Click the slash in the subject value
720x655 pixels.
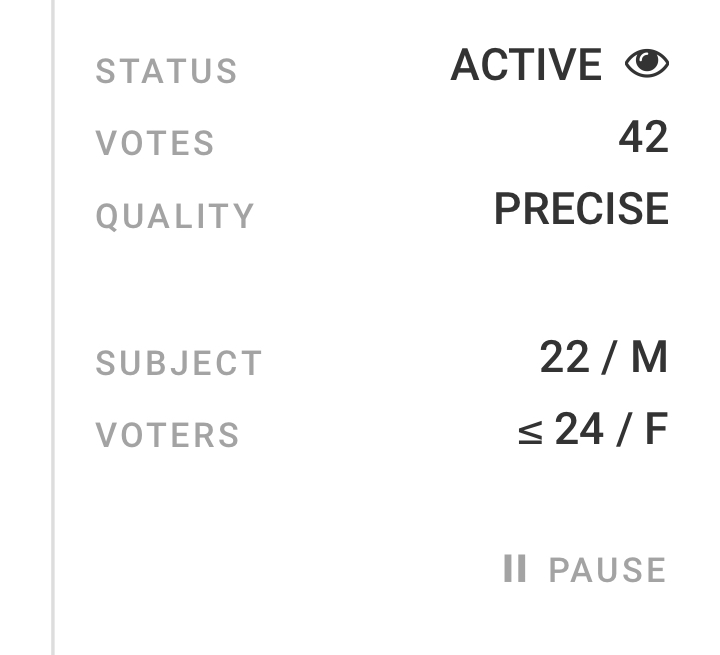pyautogui.click(x=608, y=358)
